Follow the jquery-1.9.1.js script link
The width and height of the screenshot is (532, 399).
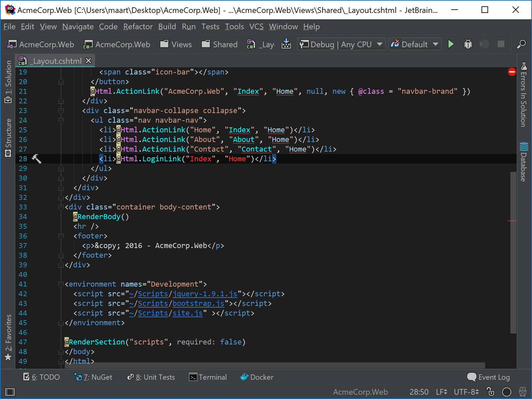205,294
